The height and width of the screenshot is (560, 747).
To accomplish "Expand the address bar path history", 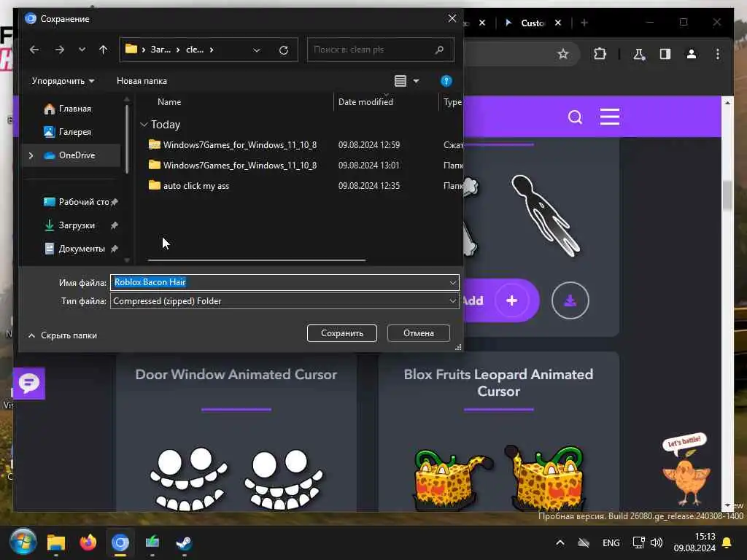I will coord(257,50).
